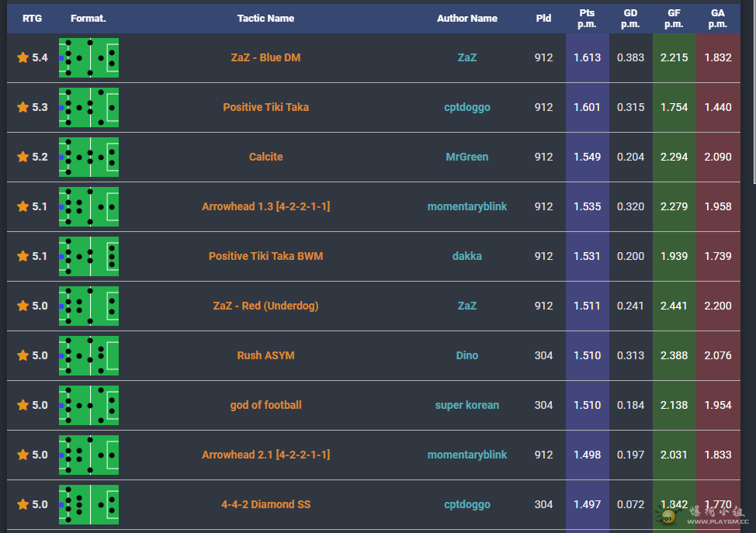The height and width of the screenshot is (533, 756).
Task: Open the ZaZ - Red (Underdog) tactic link
Action: tap(265, 306)
